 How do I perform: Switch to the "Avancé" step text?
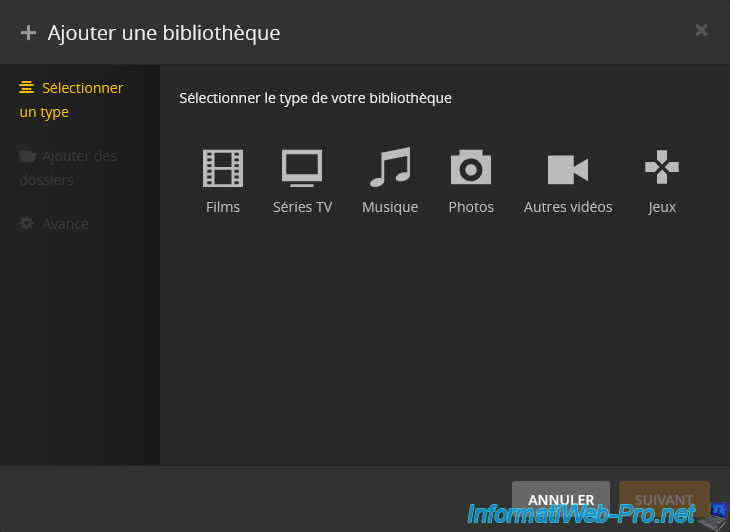(x=65, y=224)
